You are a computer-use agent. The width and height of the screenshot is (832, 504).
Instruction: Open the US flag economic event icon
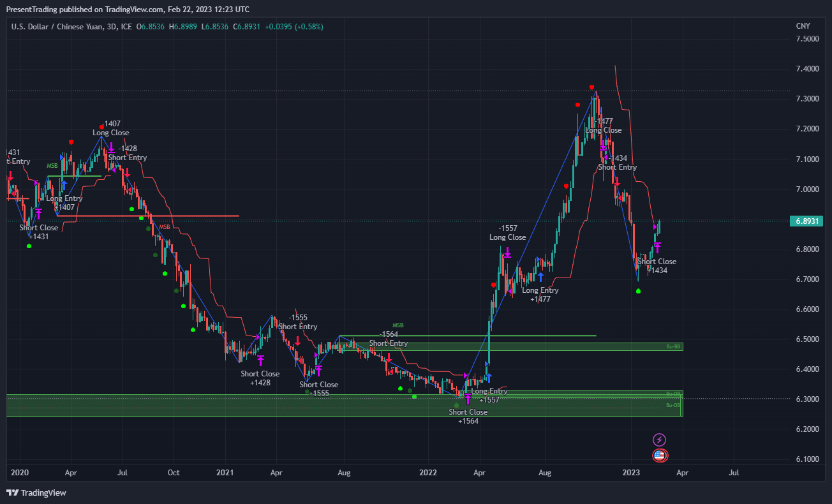(x=660, y=456)
